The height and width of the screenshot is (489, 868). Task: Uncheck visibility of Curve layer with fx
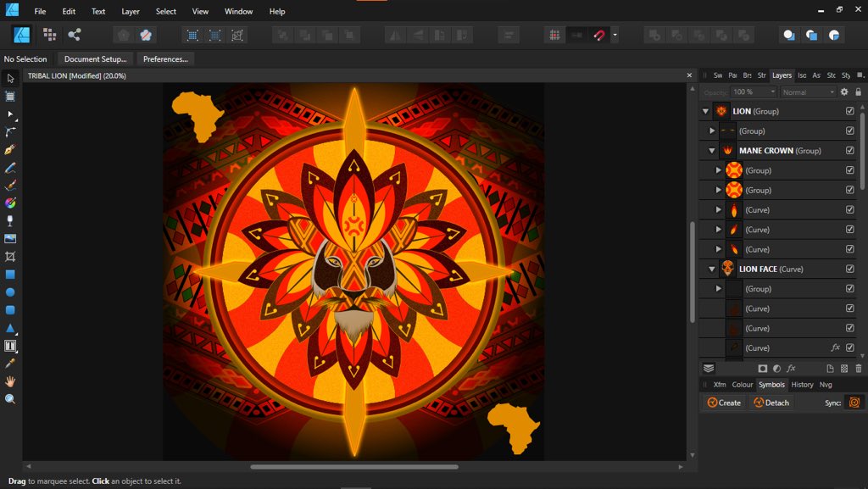click(x=849, y=348)
